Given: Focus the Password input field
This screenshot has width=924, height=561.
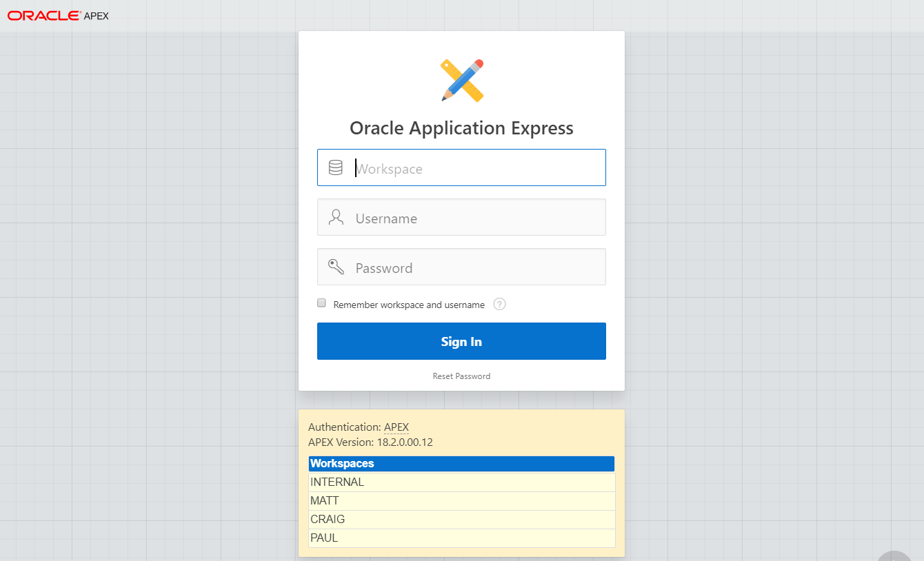Looking at the screenshot, I should tap(461, 267).
